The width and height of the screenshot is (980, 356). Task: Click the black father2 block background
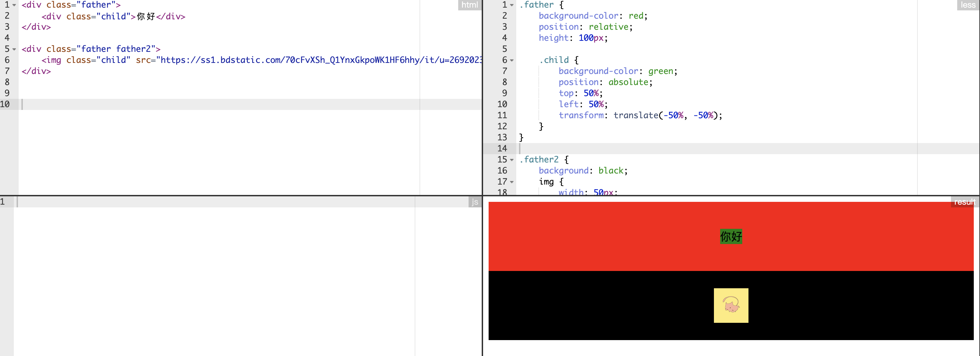tap(609, 306)
